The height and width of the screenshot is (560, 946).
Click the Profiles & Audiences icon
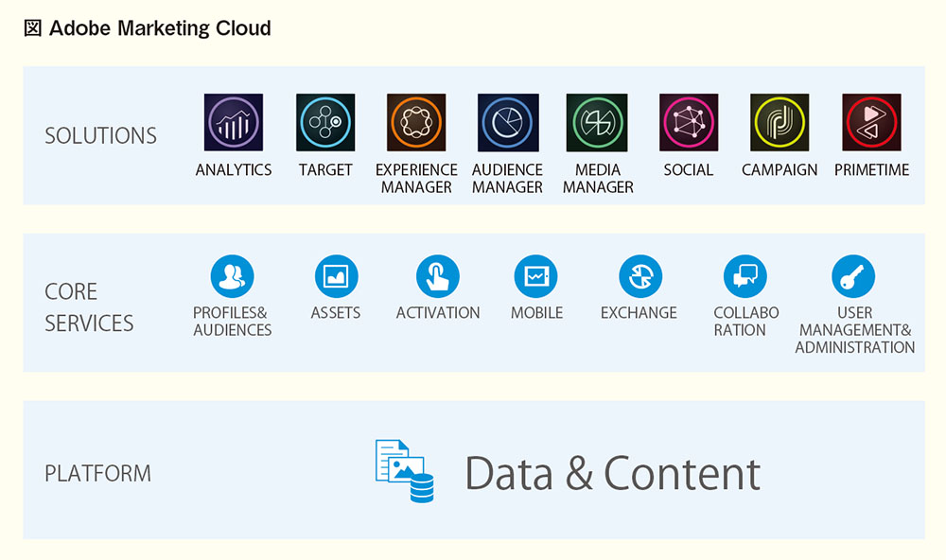click(233, 276)
